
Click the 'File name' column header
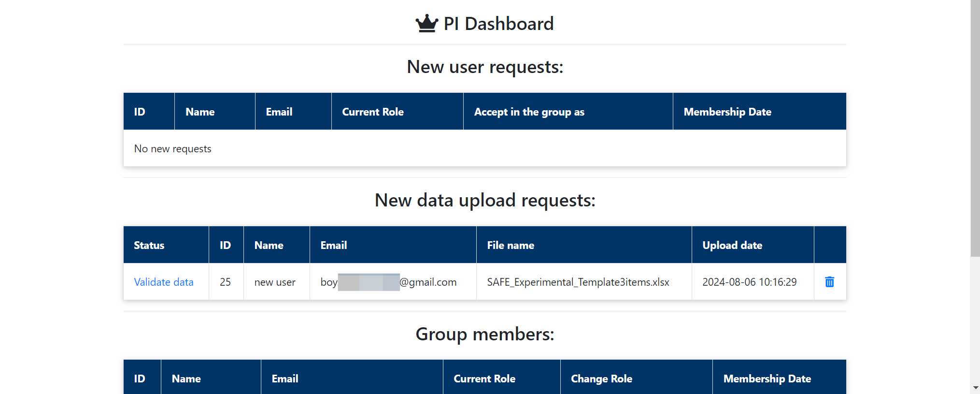584,245
